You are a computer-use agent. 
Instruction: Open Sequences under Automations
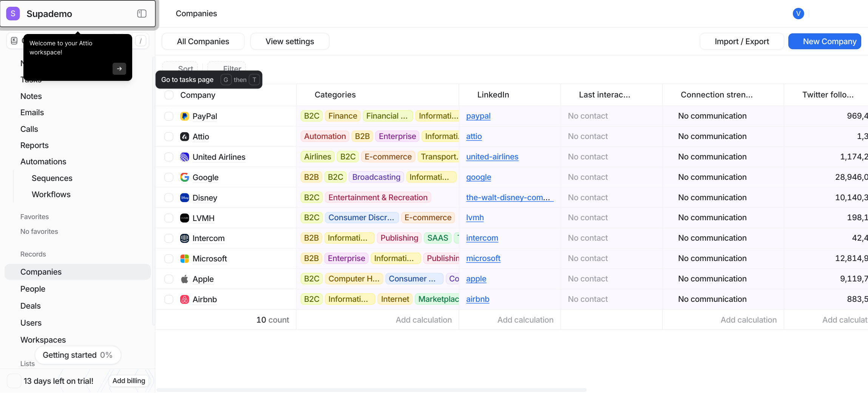pos(52,178)
